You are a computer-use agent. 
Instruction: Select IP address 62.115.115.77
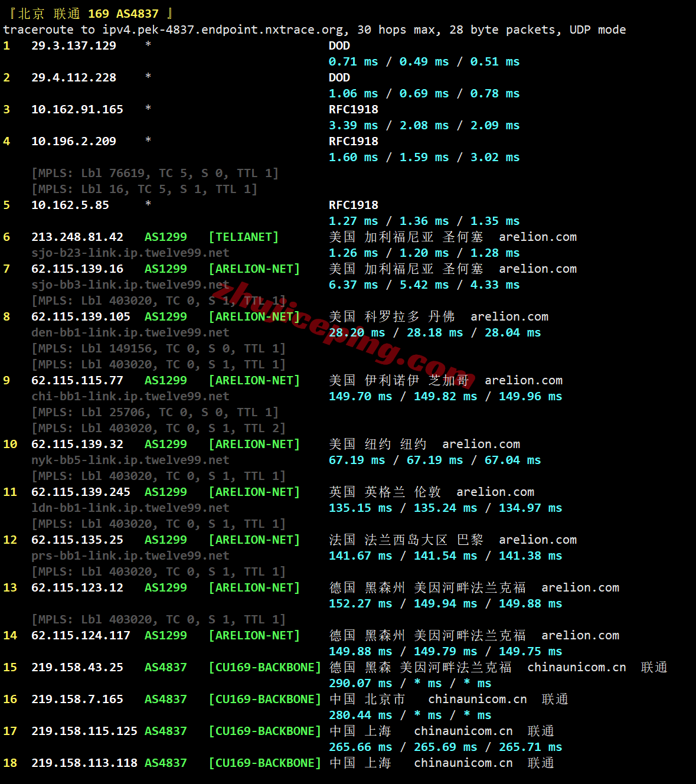tap(77, 380)
